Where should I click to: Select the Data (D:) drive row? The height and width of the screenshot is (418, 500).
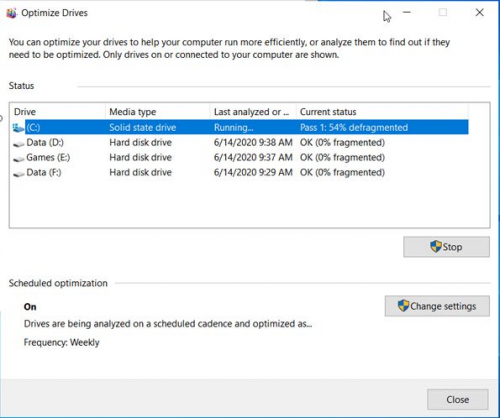240,143
